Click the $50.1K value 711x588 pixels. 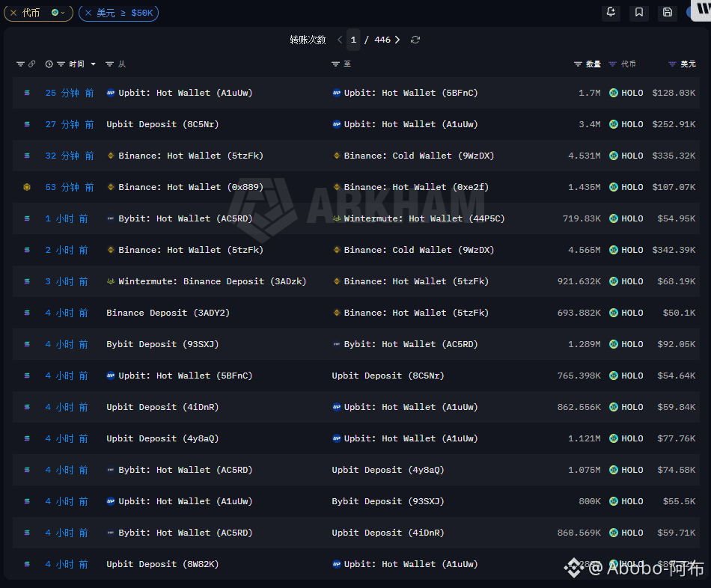click(x=679, y=313)
